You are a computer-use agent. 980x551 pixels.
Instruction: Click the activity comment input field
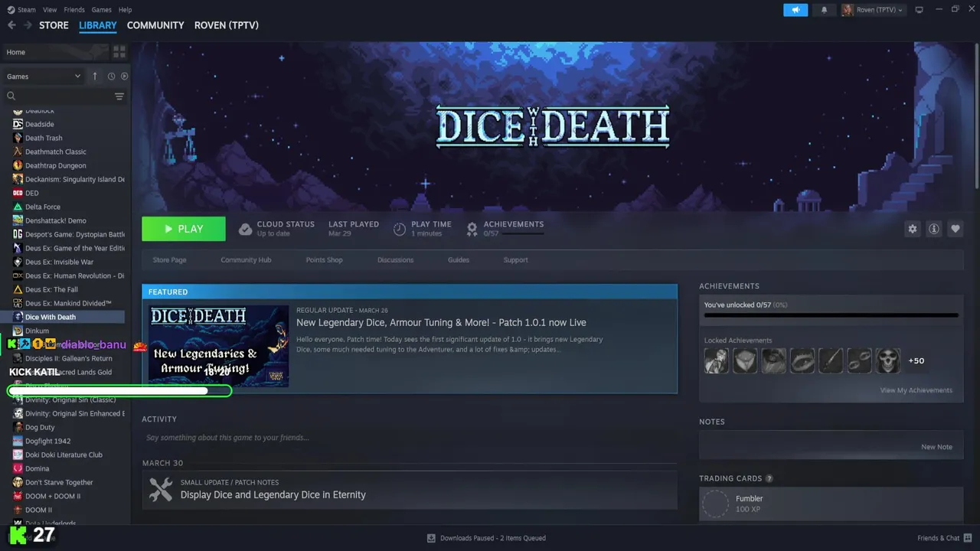(410, 438)
